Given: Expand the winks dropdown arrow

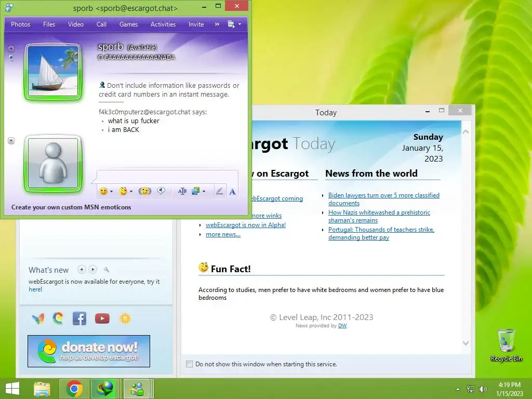Looking at the screenshot, I should [131, 192].
